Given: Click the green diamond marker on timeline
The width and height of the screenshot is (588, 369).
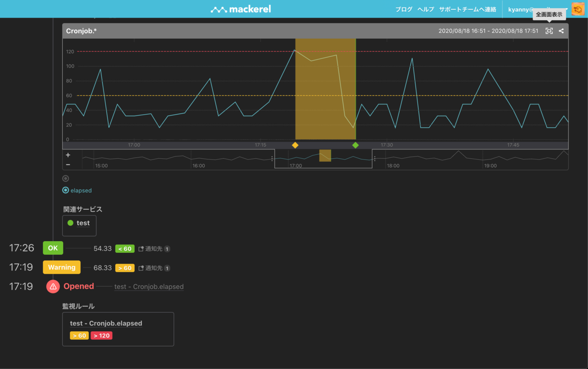Looking at the screenshot, I should pos(356,145).
